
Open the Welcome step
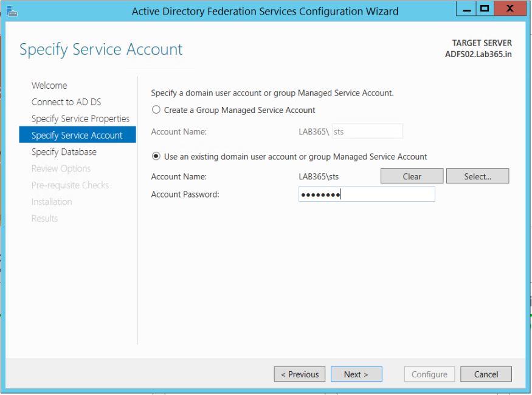pos(49,86)
